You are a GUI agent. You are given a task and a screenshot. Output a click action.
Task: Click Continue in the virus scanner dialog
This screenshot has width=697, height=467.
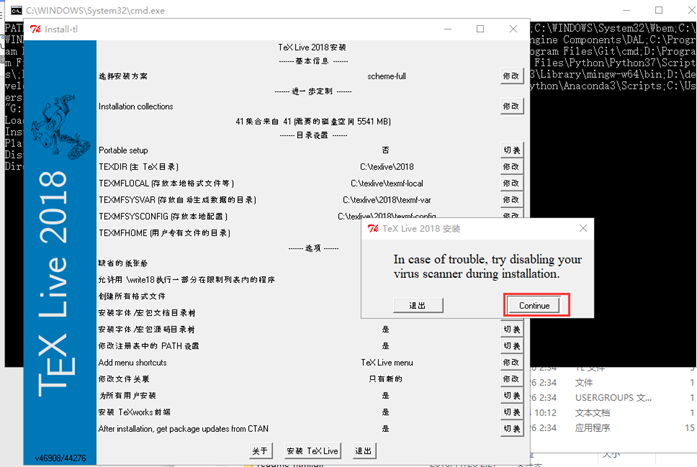coord(534,306)
